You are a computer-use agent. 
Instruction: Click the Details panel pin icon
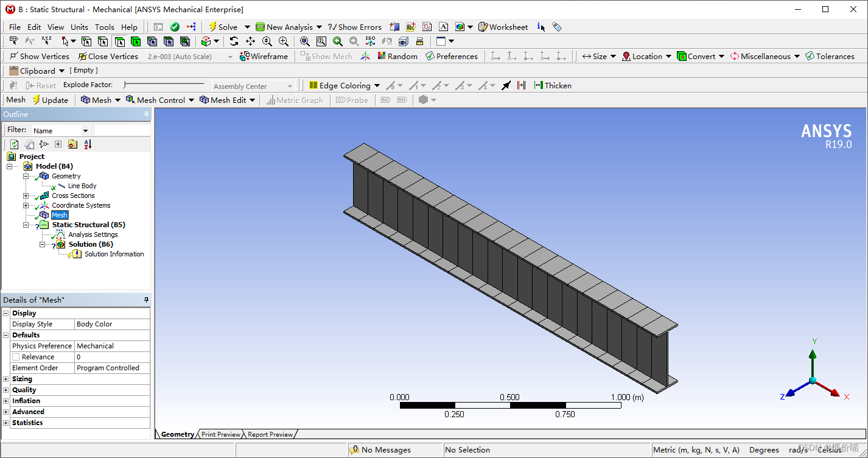[x=146, y=300]
